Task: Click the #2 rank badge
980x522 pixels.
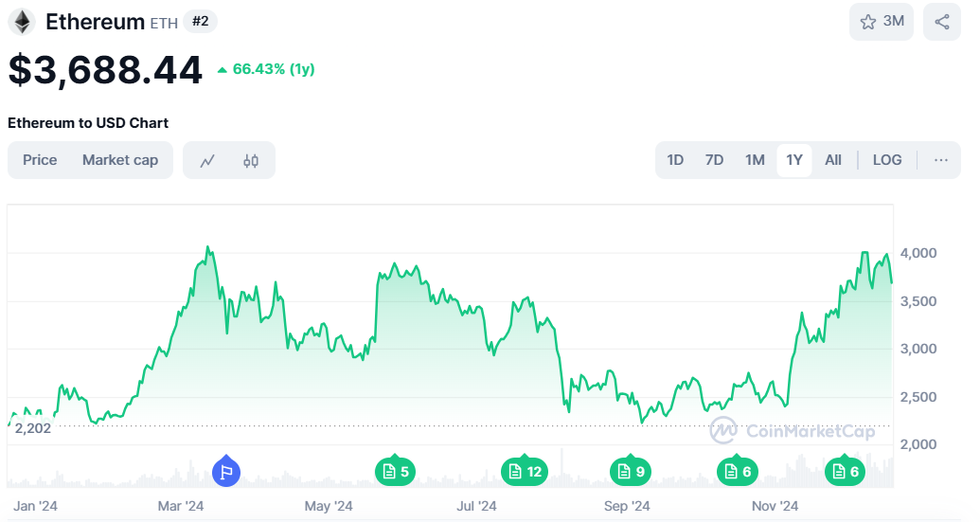Action: pyautogui.click(x=200, y=21)
